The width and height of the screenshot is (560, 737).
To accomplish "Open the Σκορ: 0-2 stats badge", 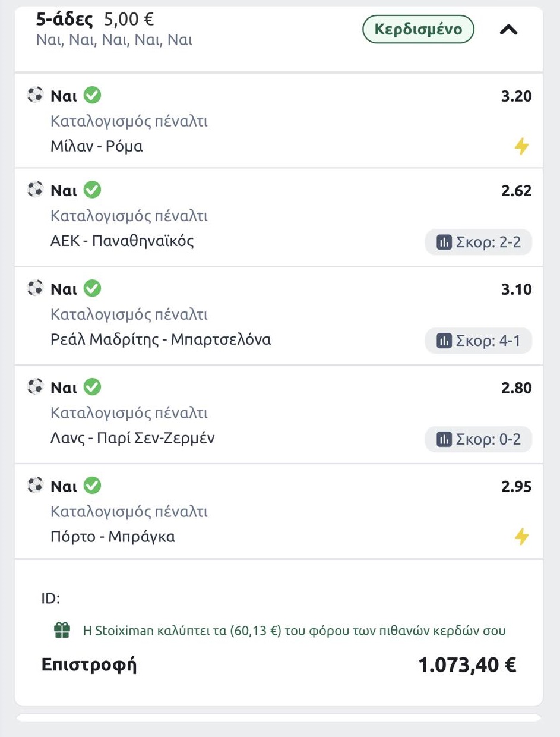I will 479,439.
